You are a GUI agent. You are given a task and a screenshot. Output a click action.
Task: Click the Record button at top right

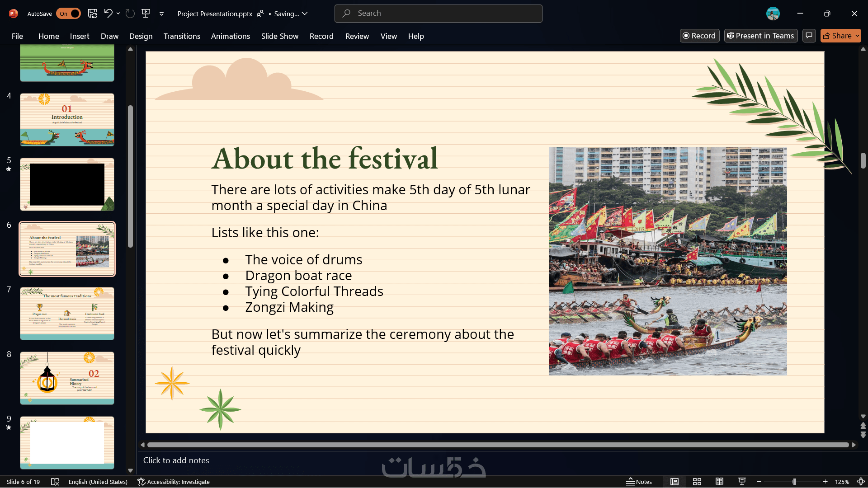coord(699,36)
